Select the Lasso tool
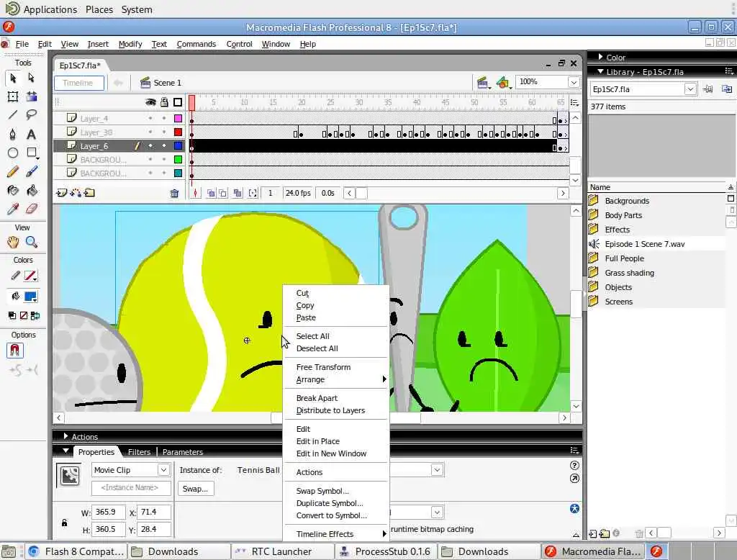Image resolution: width=737 pixels, height=560 pixels. (32, 114)
